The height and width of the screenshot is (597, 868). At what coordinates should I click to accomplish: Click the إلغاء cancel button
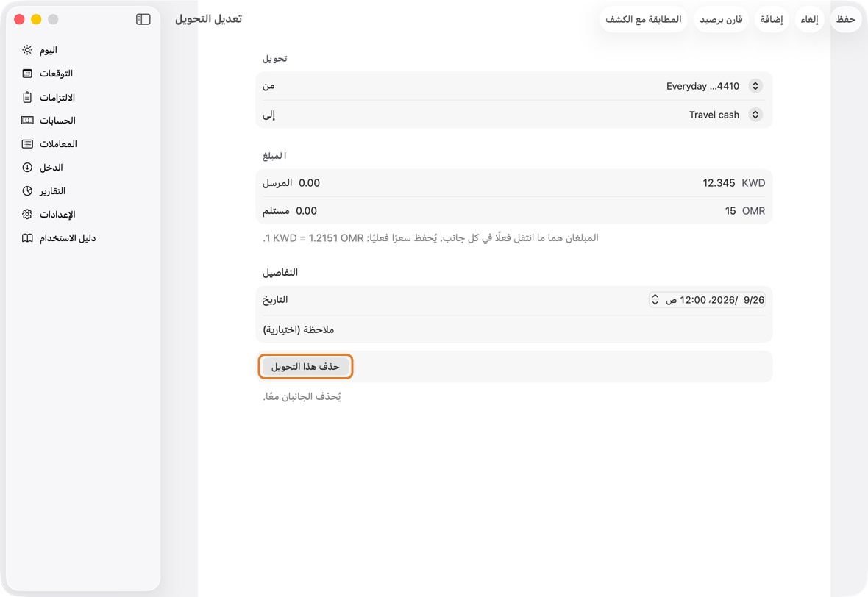809,19
